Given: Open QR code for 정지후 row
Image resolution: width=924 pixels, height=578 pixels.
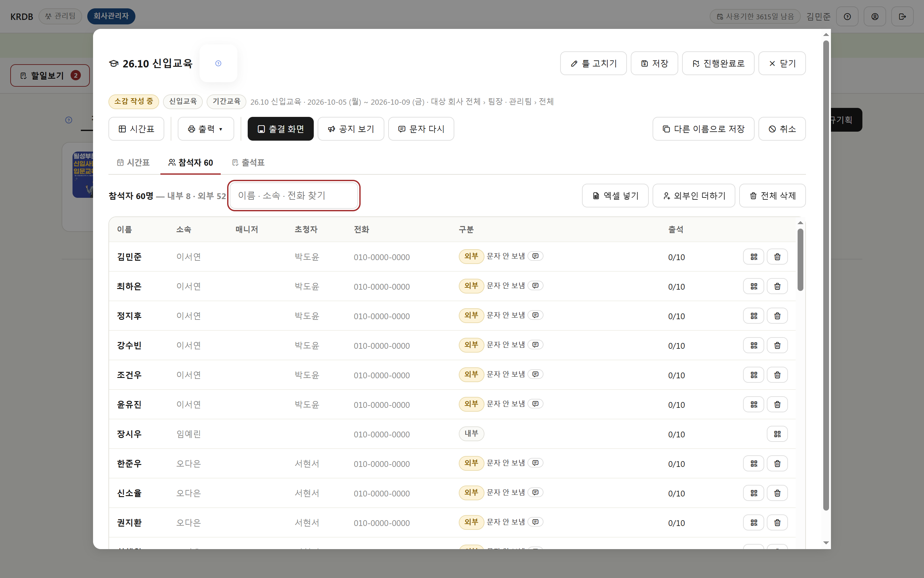Looking at the screenshot, I should [x=753, y=316].
